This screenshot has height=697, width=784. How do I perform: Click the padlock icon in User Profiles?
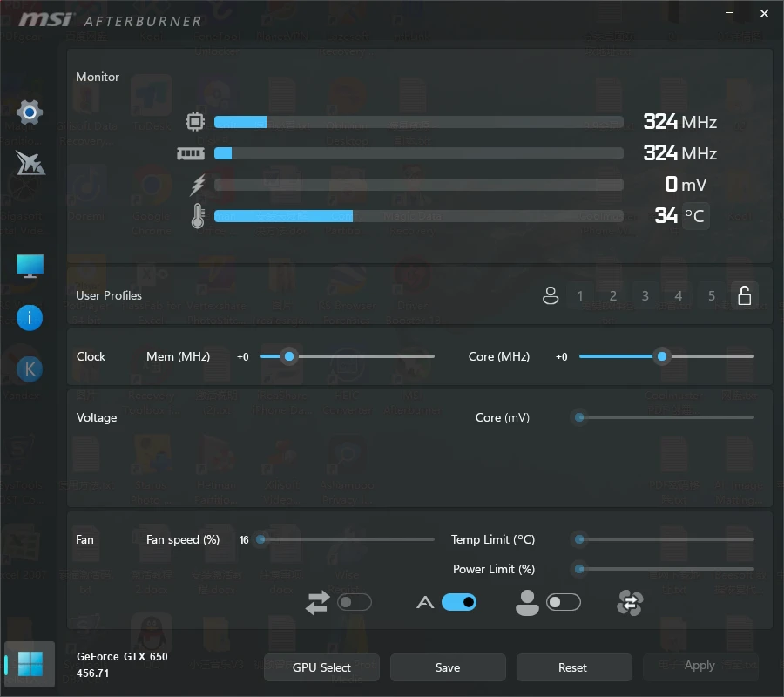pos(745,295)
